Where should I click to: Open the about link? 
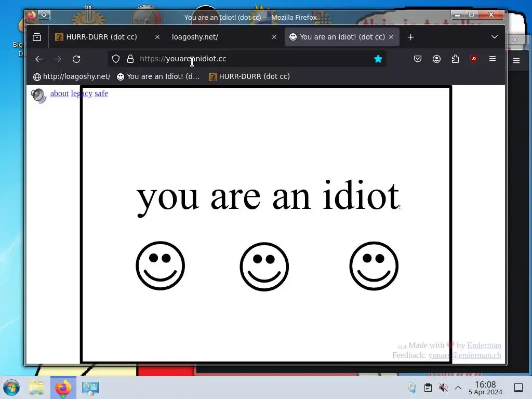[x=59, y=94]
